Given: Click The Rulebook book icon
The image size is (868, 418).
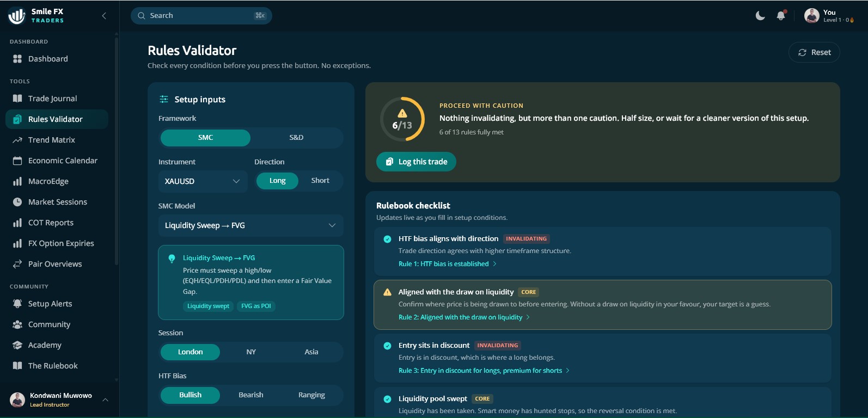Looking at the screenshot, I should click(17, 366).
